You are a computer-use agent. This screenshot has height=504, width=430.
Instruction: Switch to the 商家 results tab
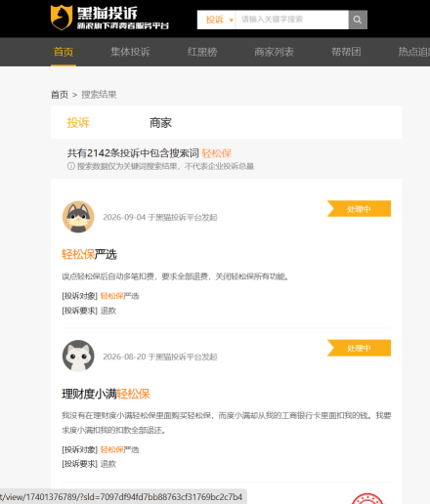pyautogui.click(x=160, y=123)
